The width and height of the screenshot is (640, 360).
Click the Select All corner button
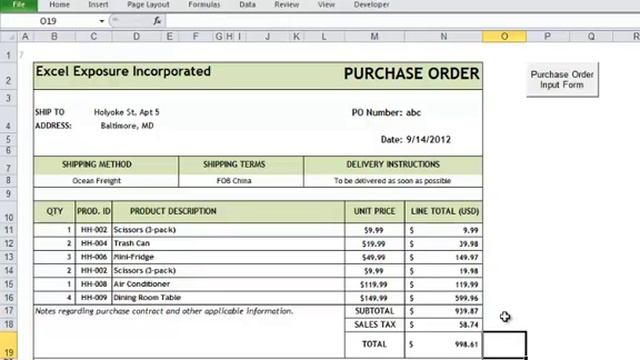(8, 37)
